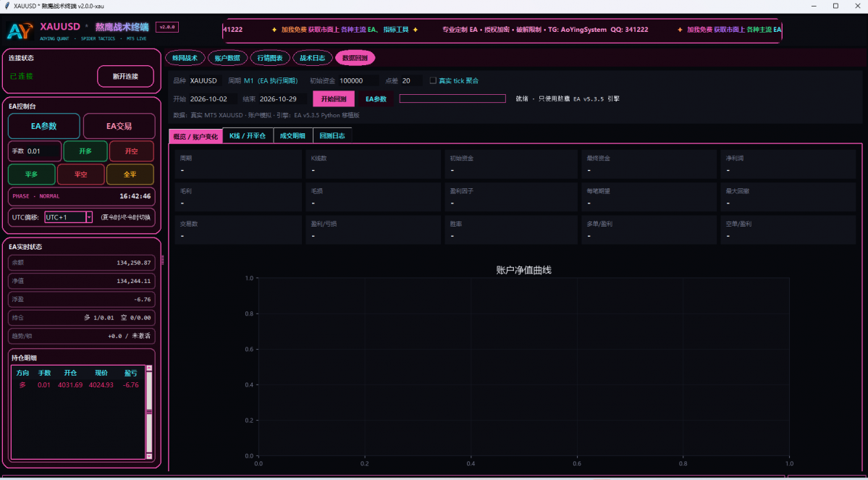Click the 平空 button
868x480 pixels.
pyautogui.click(x=81, y=174)
